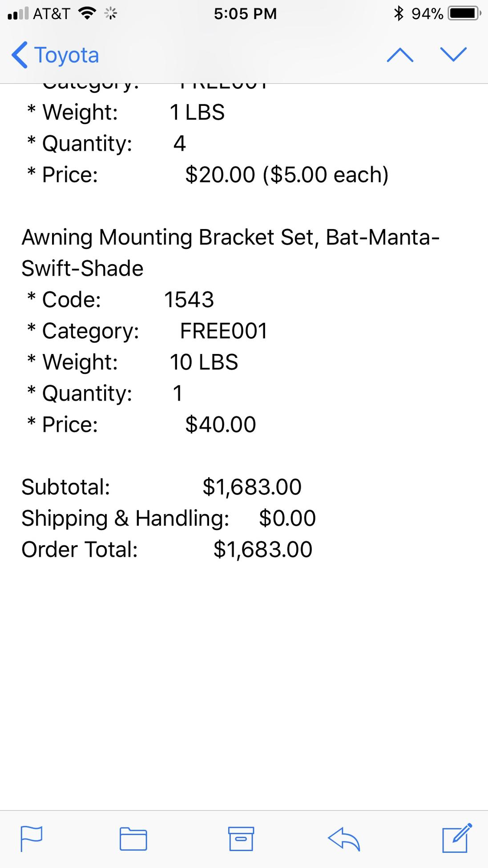Tap the $20.00 ($5.00 each) price
The image size is (488, 868).
(x=287, y=174)
